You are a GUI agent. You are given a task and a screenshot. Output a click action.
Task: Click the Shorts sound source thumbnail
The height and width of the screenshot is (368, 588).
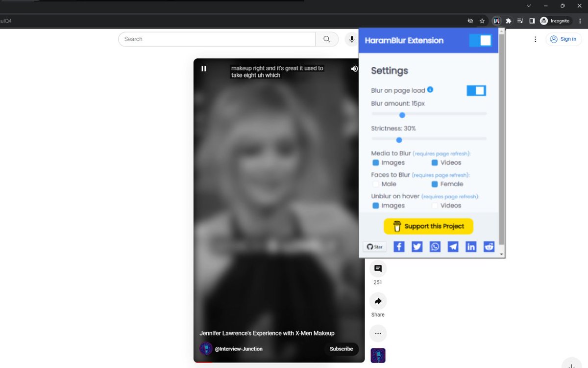point(378,356)
